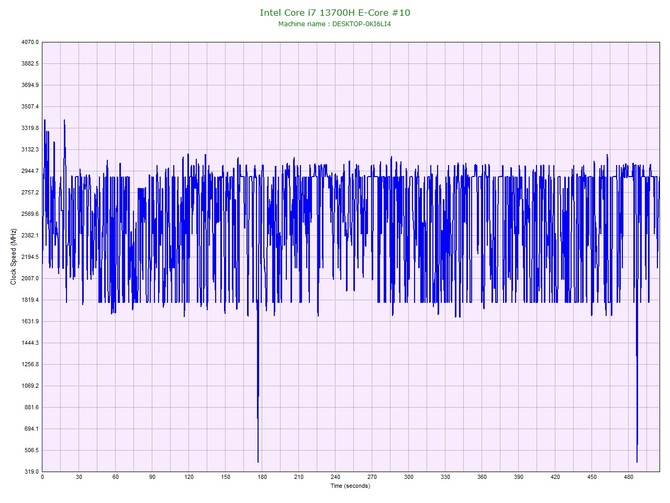Click the 30 seconds x-axis tick label
The width and height of the screenshot is (670, 503).
79,477
